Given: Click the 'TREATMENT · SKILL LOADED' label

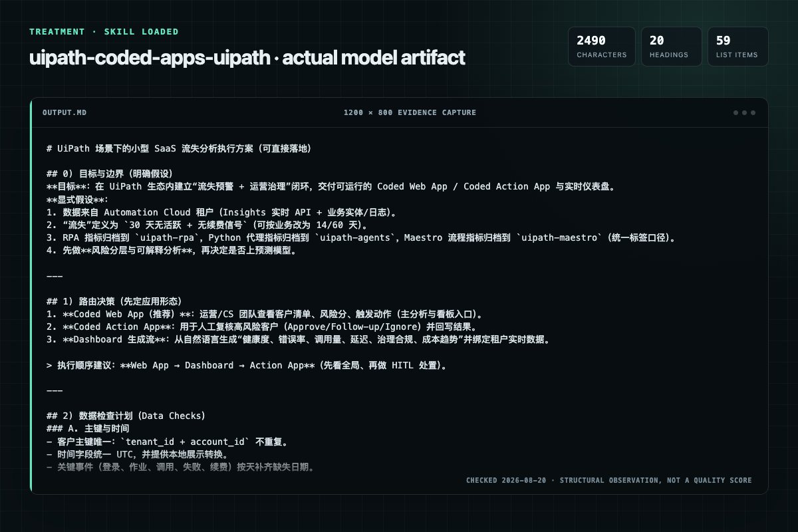Looking at the screenshot, I should click(x=104, y=32).
